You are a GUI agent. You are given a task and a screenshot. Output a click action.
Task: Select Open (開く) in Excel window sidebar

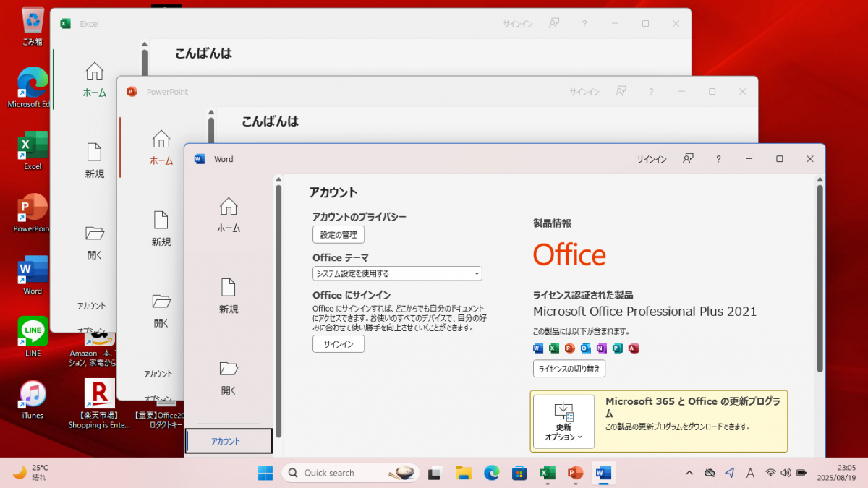(95, 241)
